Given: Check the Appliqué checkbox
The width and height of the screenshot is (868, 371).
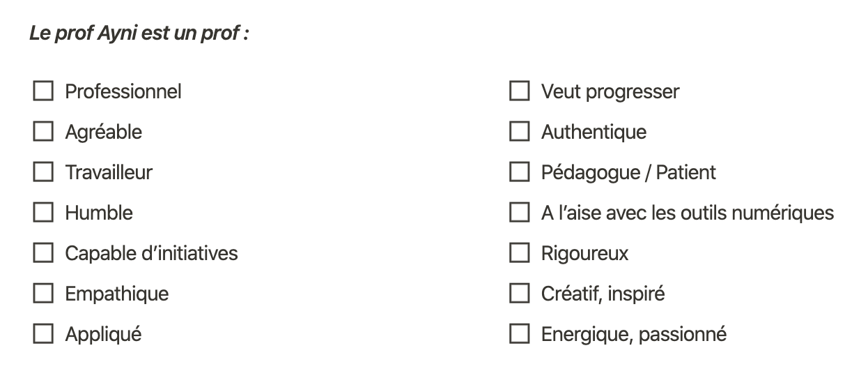Looking at the screenshot, I should [43, 334].
